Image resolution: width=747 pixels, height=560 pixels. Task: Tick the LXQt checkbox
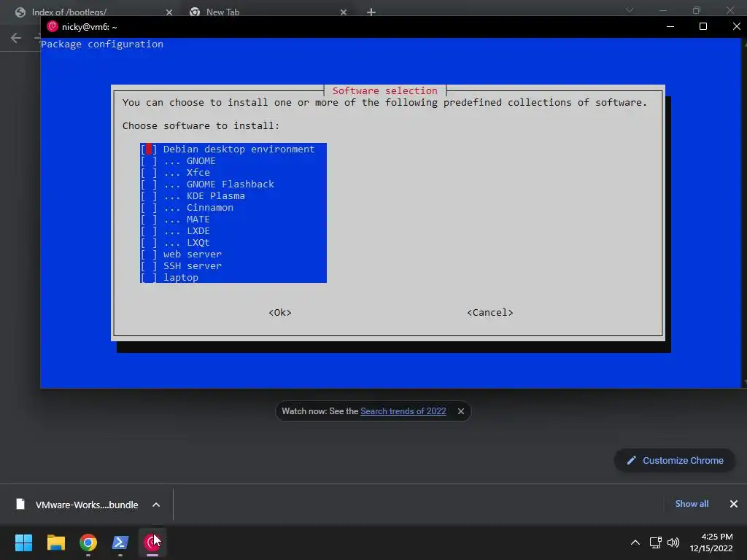149,242
